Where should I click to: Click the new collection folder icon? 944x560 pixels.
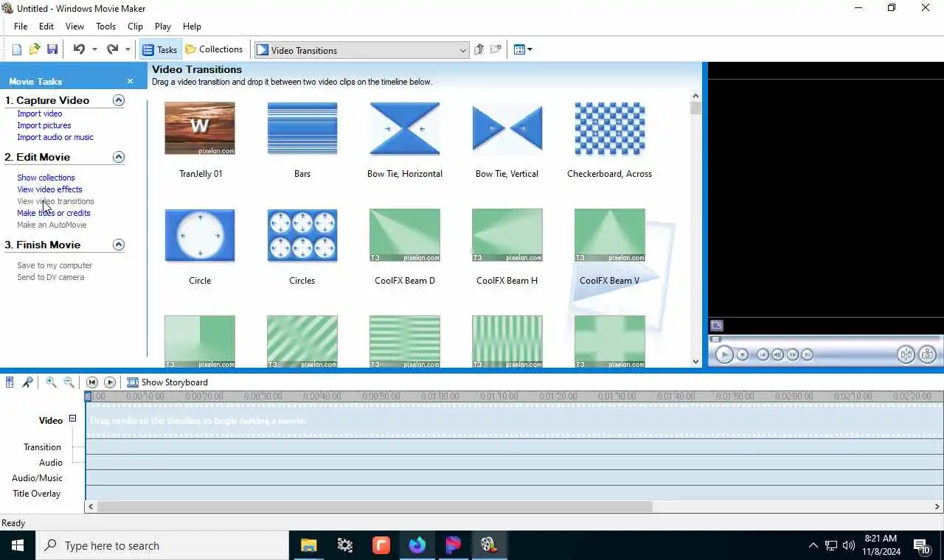[x=496, y=49]
